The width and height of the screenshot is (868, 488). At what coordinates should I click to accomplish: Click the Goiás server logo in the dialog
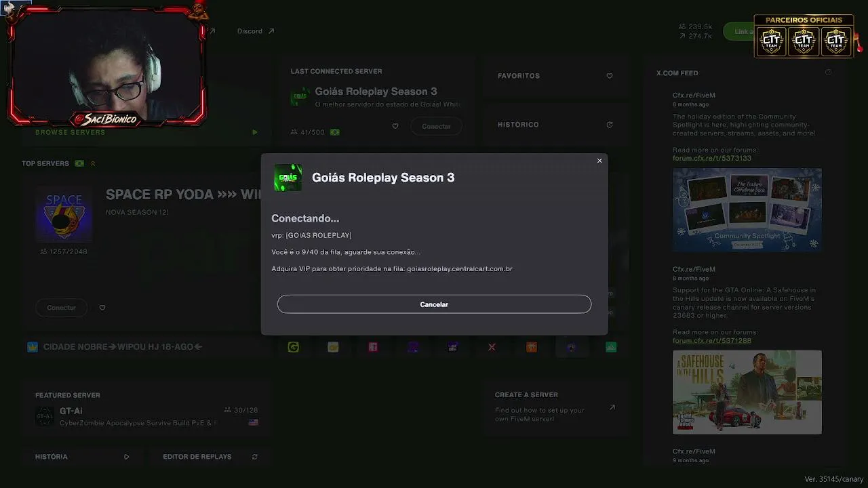[x=288, y=178]
